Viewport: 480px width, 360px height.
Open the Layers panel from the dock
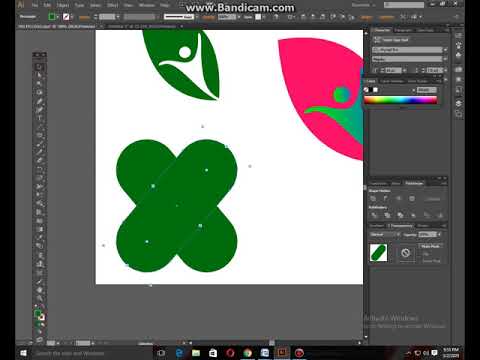click(459, 104)
